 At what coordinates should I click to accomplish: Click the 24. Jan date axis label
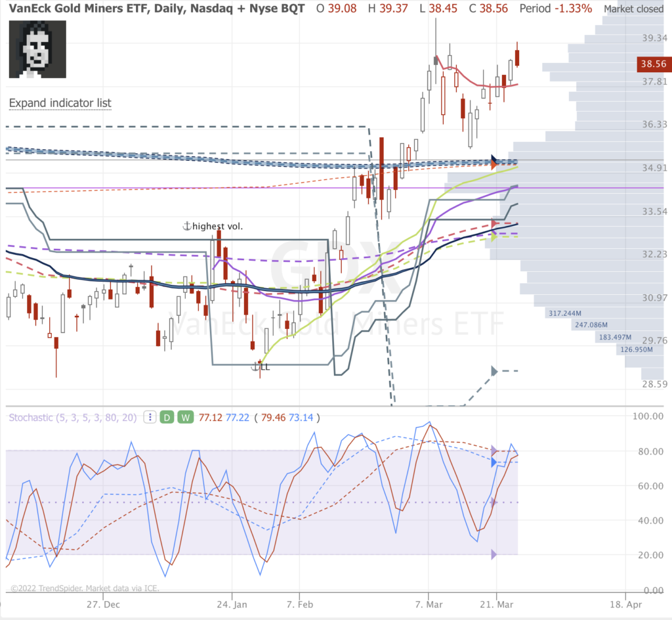[232, 604]
